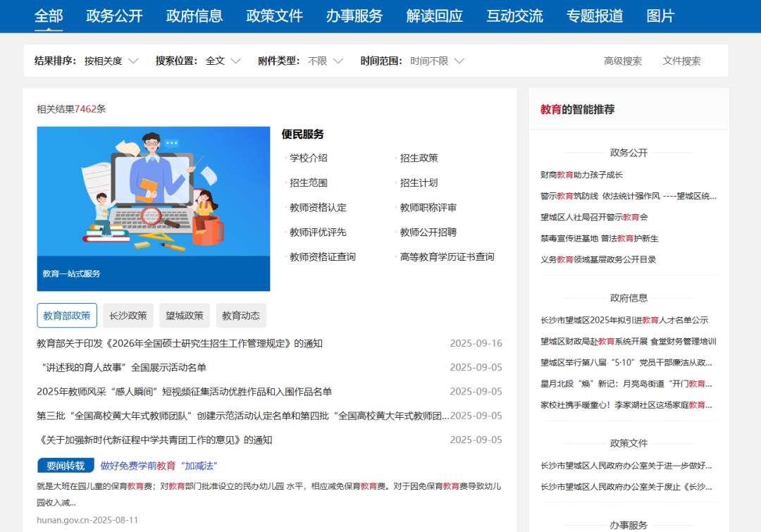761x532 pixels.
Task: Switch to the 图片 tab
Action: point(660,16)
